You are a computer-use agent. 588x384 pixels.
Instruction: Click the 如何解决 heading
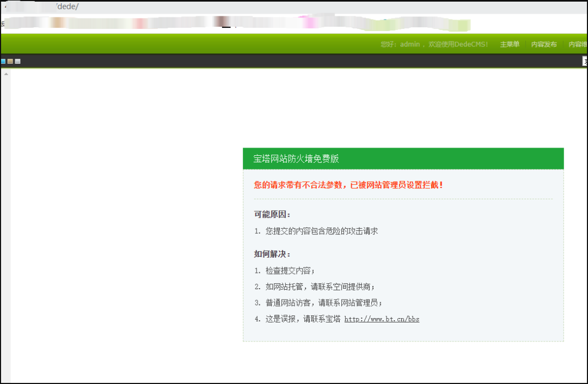pos(272,254)
